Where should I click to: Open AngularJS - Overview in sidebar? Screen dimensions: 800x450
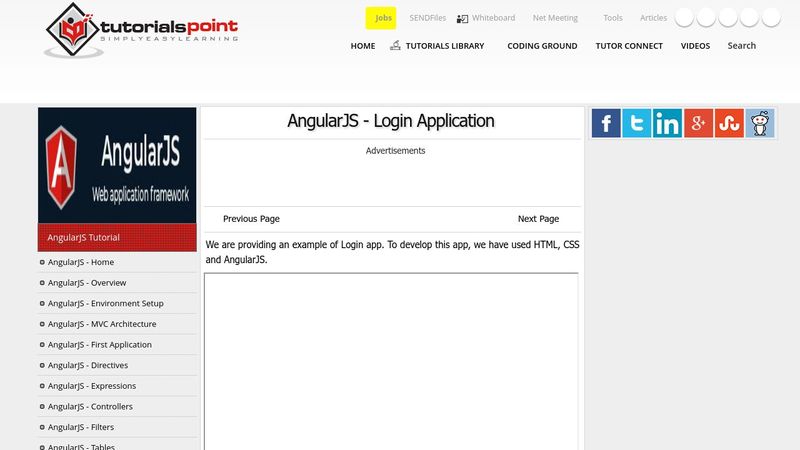[86, 283]
